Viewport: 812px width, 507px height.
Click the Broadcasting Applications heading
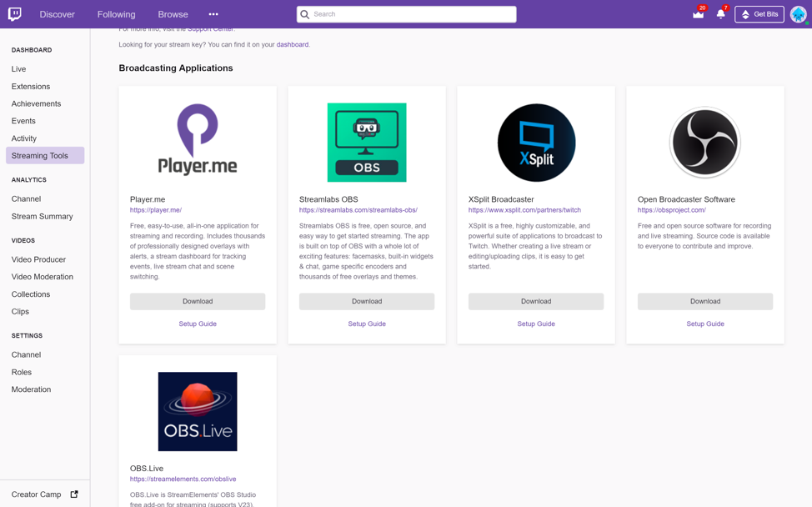(176, 68)
